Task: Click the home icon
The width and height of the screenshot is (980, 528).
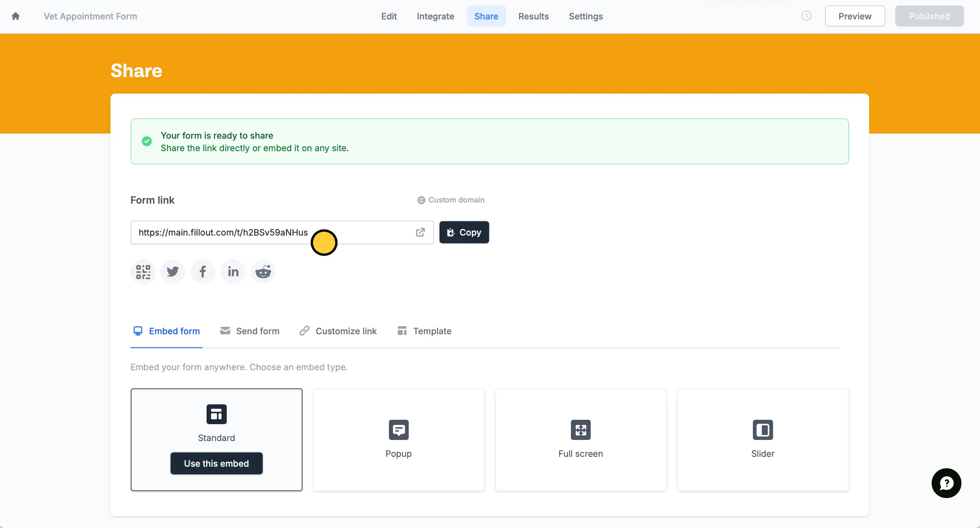Action: point(16,17)
